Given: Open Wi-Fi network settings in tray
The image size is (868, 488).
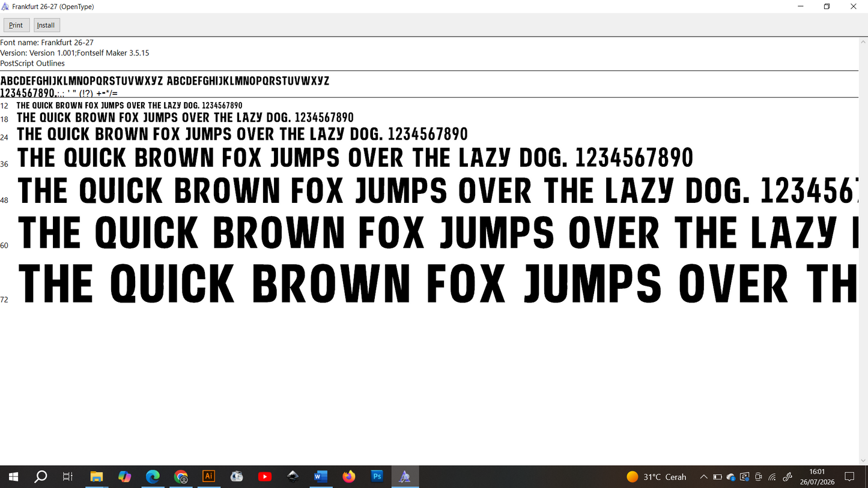Looking at the screenshot, I should pyautogui.click(x=772, y=477).
